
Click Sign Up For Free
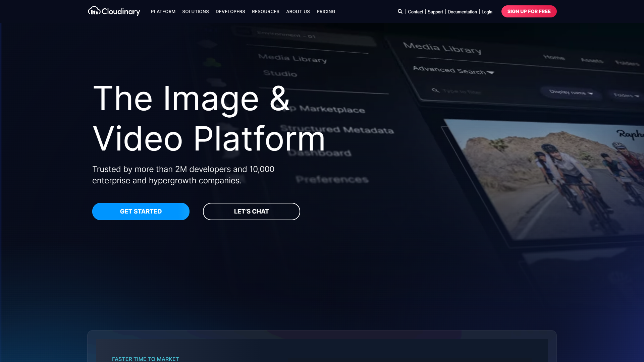(529, 11)
